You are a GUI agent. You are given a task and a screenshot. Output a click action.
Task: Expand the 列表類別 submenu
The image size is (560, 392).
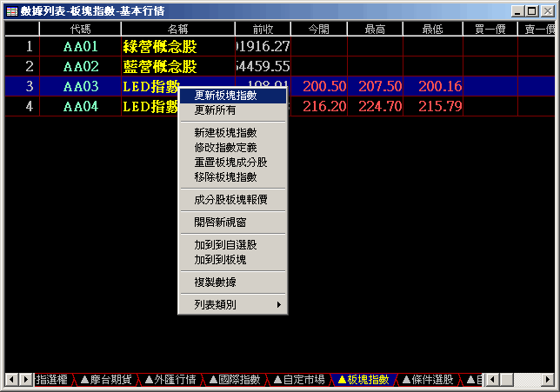click(232, 304)
